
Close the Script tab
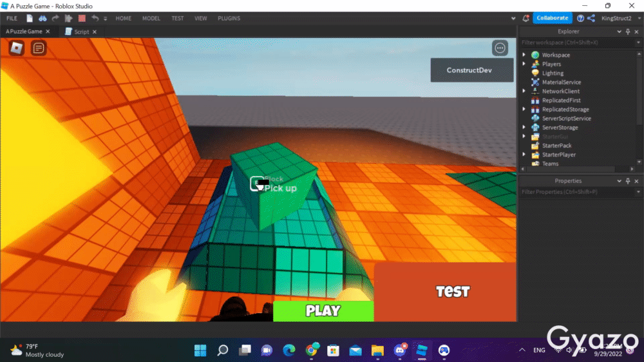click(x=95, y=32)
